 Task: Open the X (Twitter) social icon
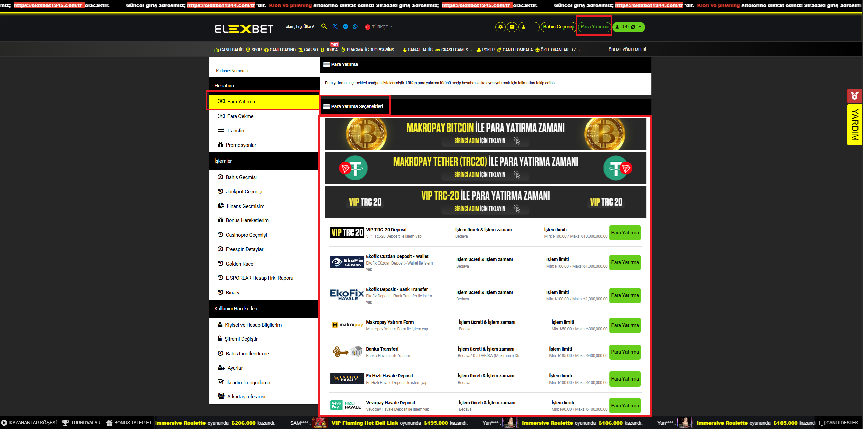coord(335,26)
